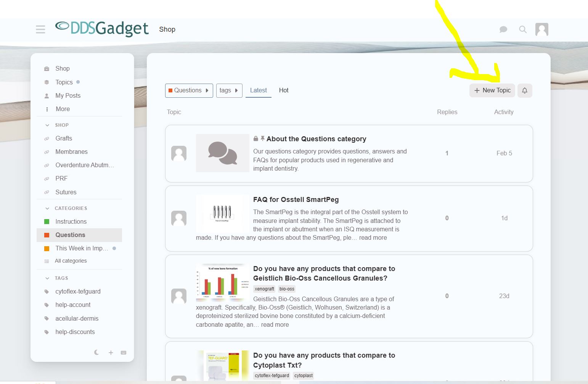Select Questions category in sidebar
Image resolution: width=588 pixels, height=384 pixels.
79,235
